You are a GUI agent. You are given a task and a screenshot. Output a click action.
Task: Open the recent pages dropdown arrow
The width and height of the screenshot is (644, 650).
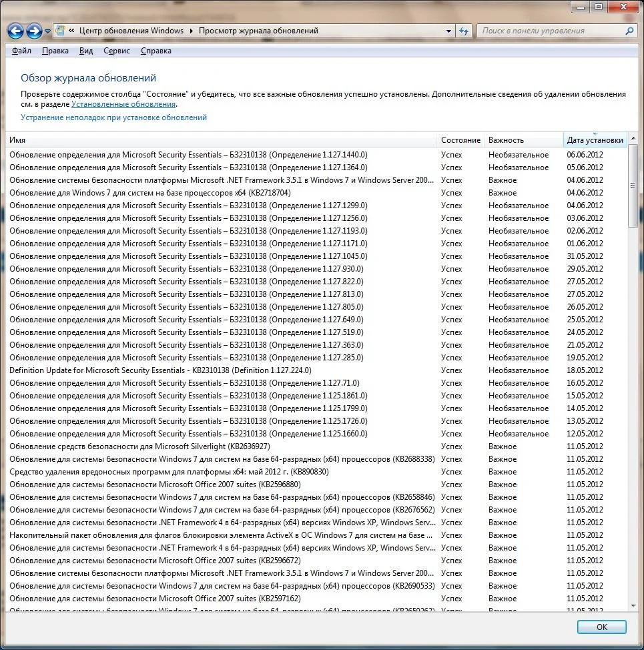click(47, 31)
